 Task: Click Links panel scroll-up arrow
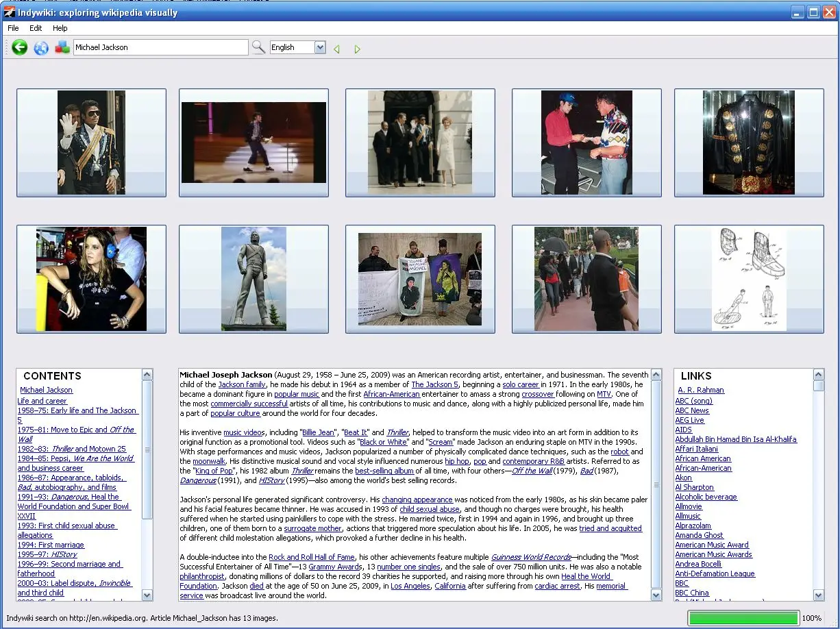point(819,375)
